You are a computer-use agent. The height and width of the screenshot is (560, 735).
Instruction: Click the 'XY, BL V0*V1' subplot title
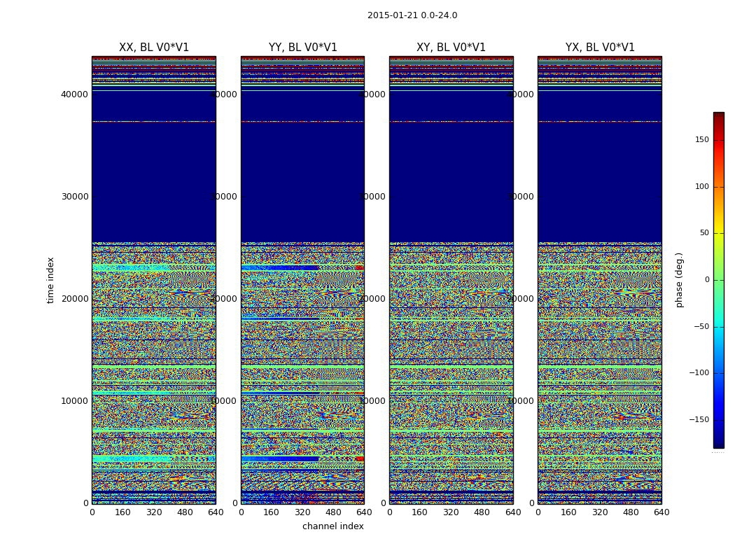tap(451, 48)
